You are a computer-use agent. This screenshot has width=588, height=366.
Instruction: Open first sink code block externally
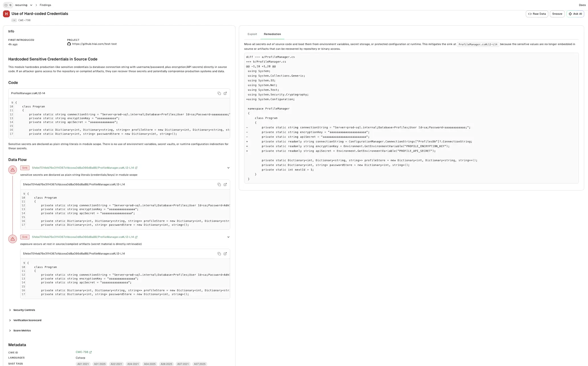pos(225,184)
